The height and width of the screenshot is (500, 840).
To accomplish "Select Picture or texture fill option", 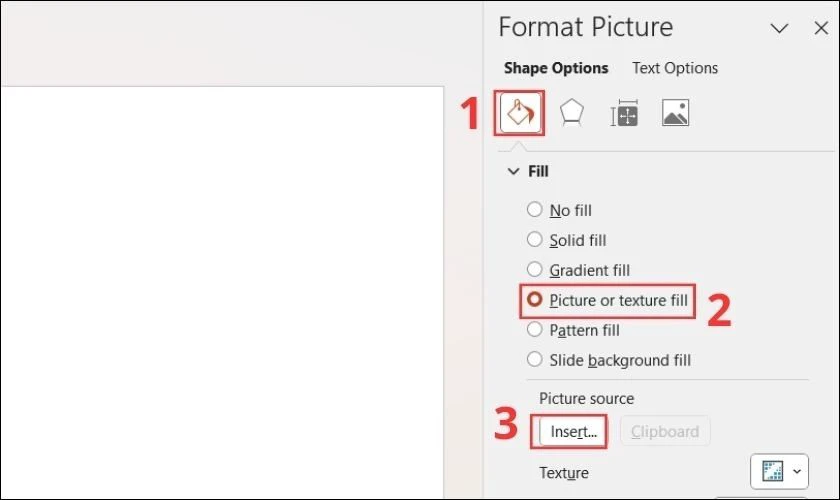I will pyautogui.click(x=607, y=300).
